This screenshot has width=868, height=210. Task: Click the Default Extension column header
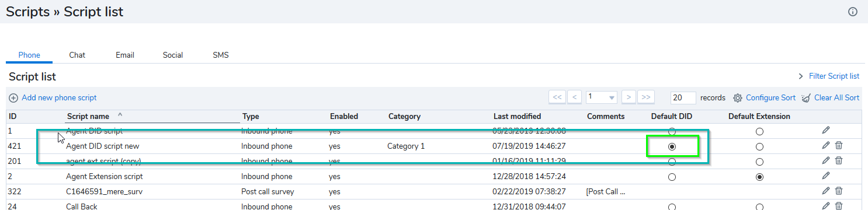coord(759,116)
